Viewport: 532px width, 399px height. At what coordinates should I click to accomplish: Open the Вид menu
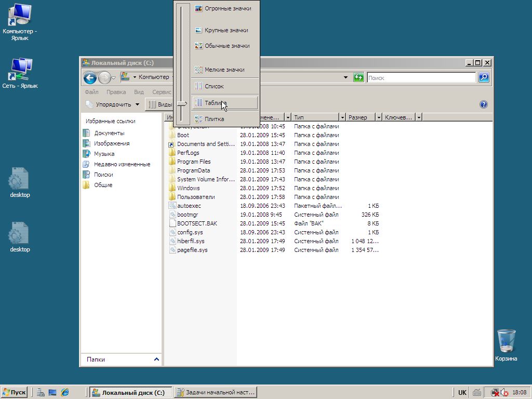tap(139, 92)
